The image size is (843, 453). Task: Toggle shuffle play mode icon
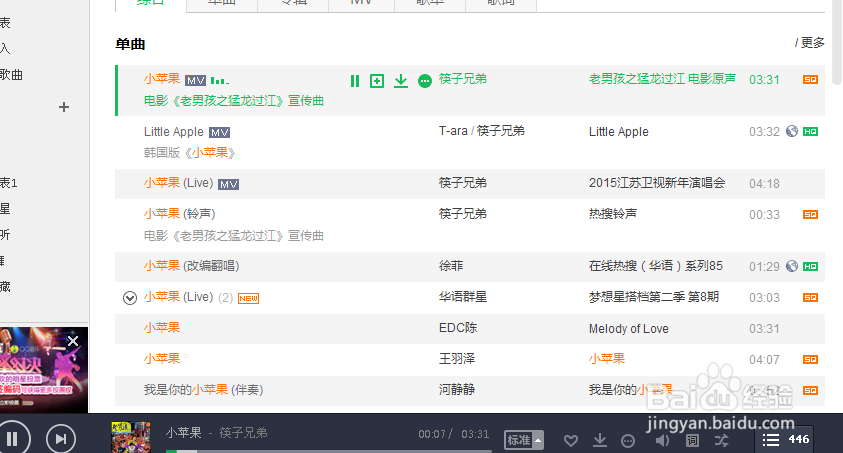[x=721, y=441]
